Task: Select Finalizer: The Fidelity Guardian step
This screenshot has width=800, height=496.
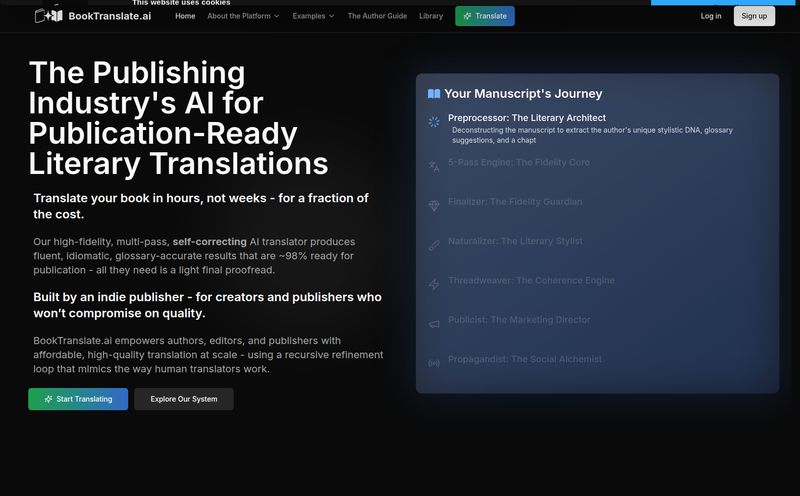Action: 515,202
